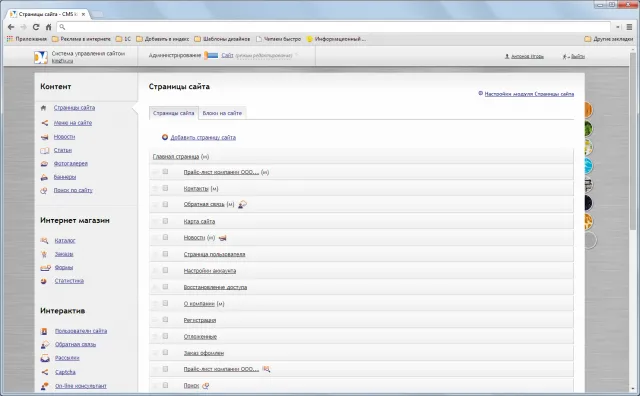Click the catalog icon beside Прайс-лист компании
The height and width of the screenshot is (396, 640).
[x=267, y=369]
